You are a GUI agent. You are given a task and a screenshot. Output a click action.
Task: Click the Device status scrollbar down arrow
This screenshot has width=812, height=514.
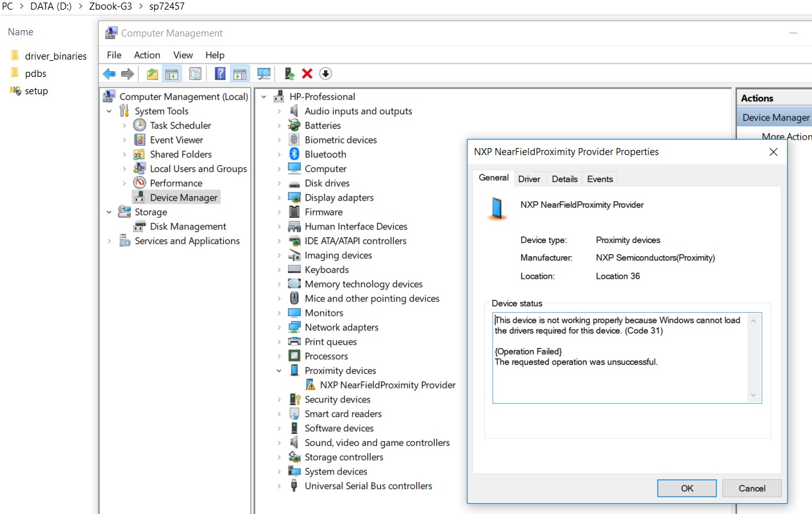(754, 395)
